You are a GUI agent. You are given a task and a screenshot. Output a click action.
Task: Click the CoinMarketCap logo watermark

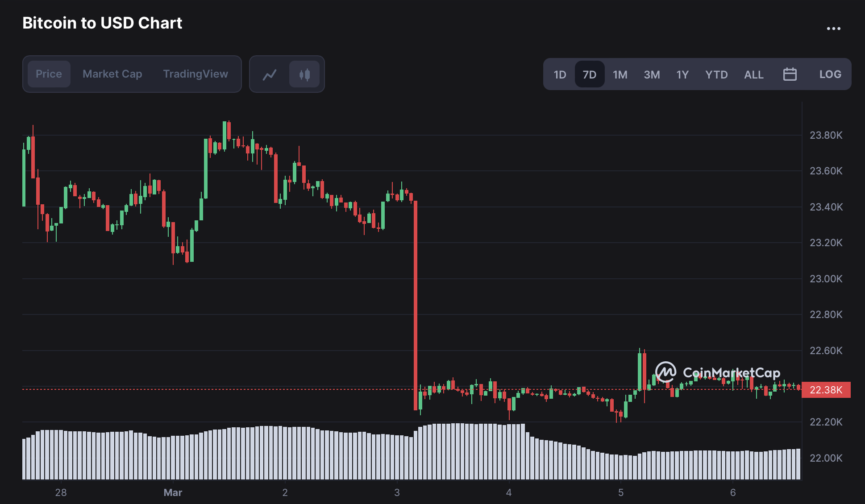[717, 372]
